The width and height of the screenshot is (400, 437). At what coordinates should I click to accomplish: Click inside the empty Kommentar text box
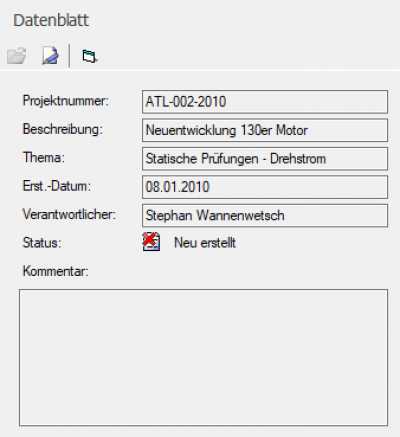pyautogui.click(x=203, y=358)
